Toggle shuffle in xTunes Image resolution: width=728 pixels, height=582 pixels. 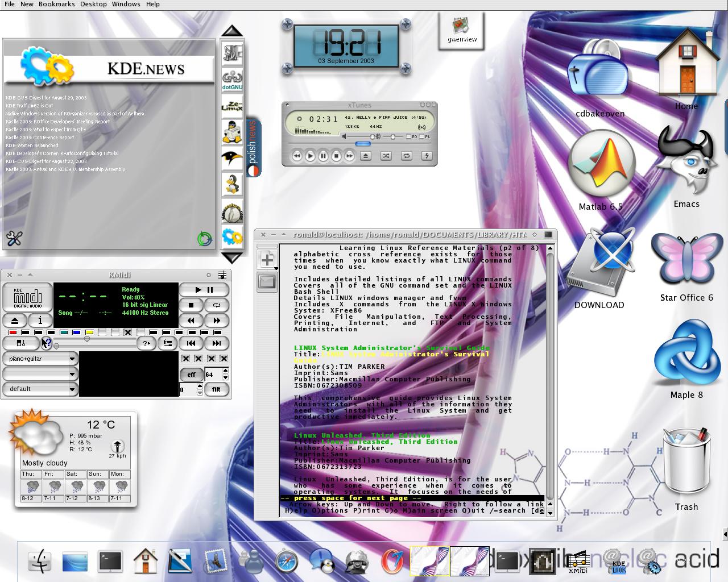[385, 155]
